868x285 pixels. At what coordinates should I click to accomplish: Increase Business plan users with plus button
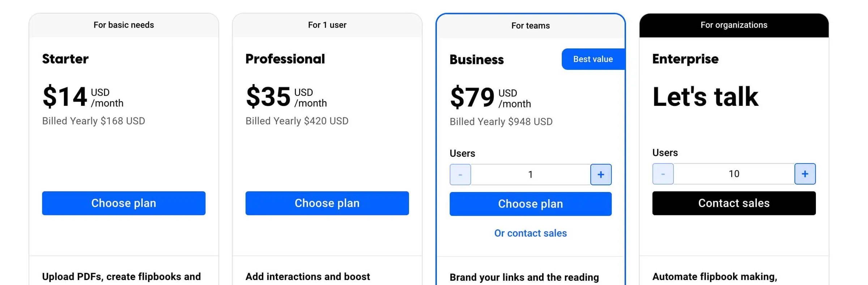(x=601, y=174)
